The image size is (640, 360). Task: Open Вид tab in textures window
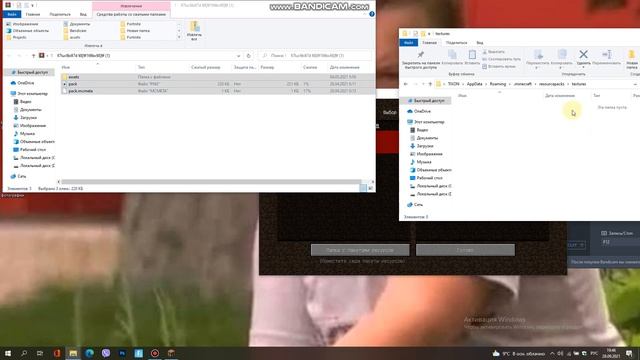pyautogui.click(x=480, y=43)
